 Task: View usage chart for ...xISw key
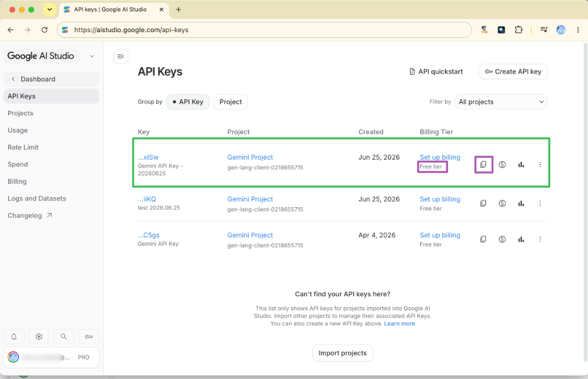click(521, 165)
